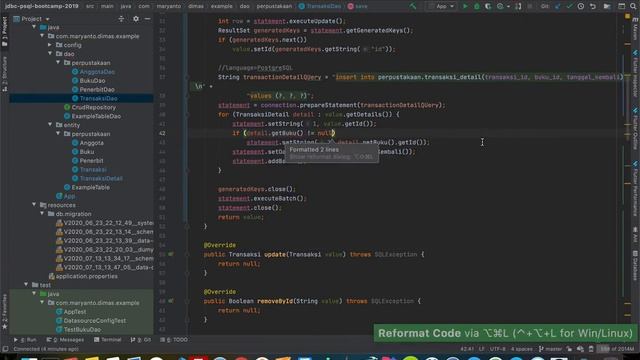Start debugging with the bug icon

[476, 6]
